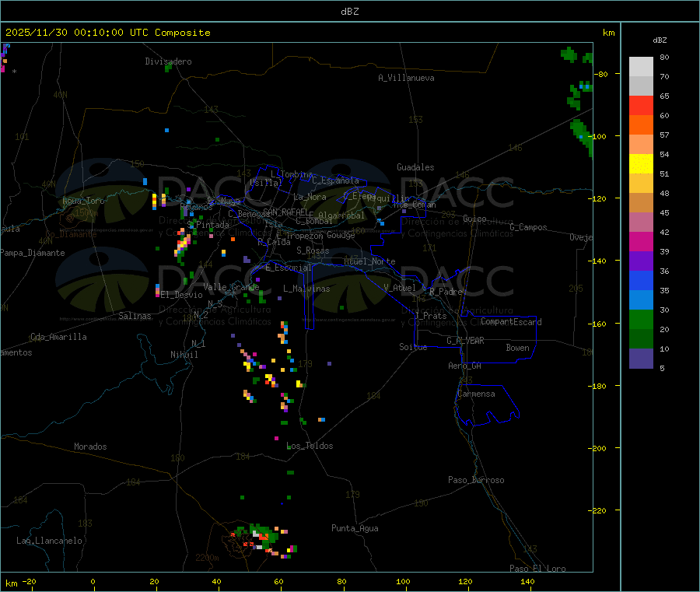This screenshot has height=592, width=700.
Task: Pick the gray 65-70 dBZ legend swatch
Action: (x=641, y=86)
